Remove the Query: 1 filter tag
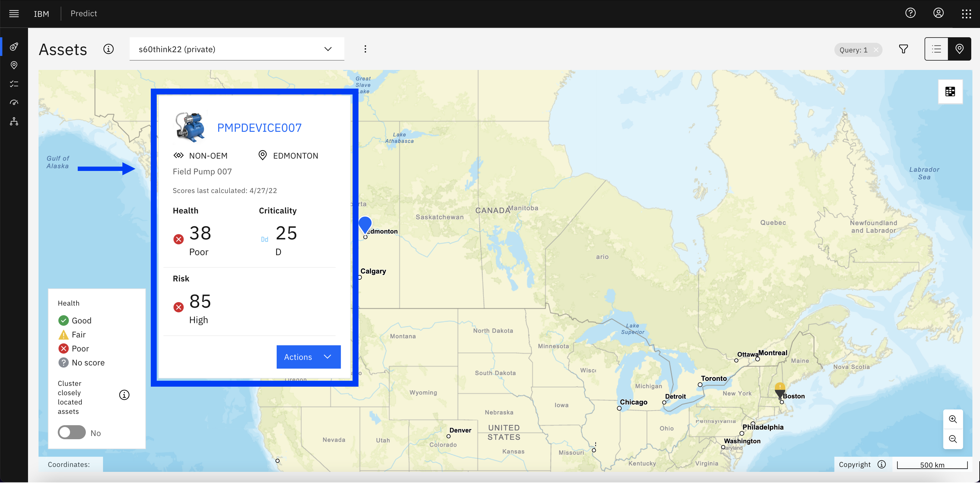This screenshot has height=483, width=980. tap(876, 50)
